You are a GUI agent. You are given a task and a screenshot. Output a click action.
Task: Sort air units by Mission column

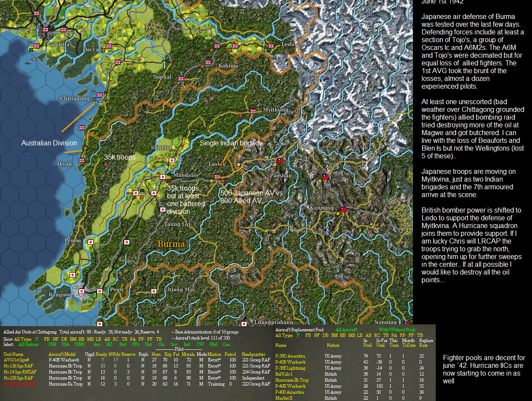(214, 354)
